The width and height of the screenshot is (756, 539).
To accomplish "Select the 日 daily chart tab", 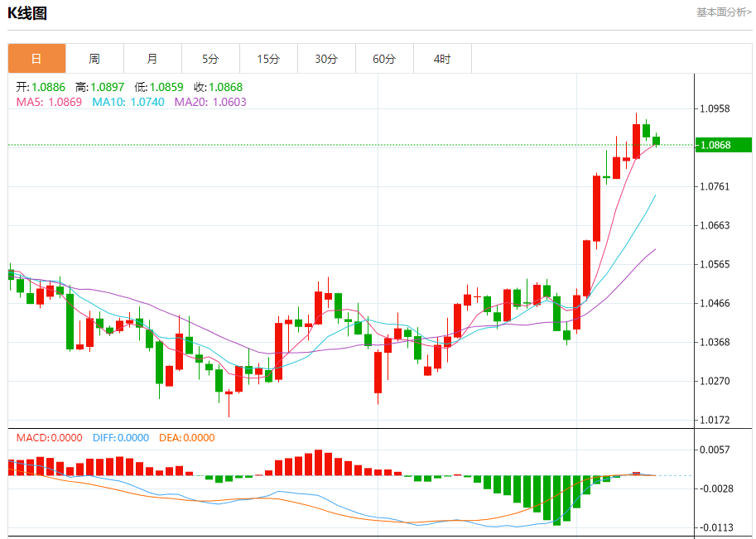I will (36, 59).
